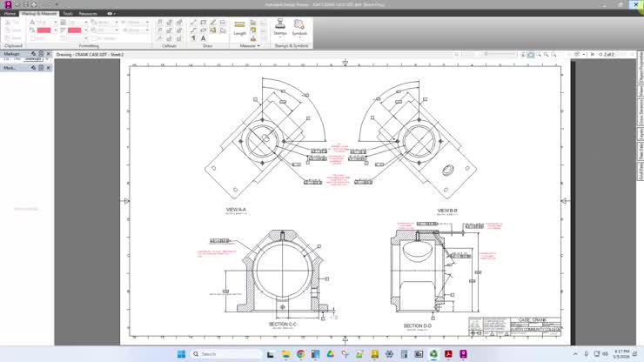The width and height of the screenshot is (644, 362).
Task: Select the Pan hand tool in canvas toolbar
Action: pos(531,54)
